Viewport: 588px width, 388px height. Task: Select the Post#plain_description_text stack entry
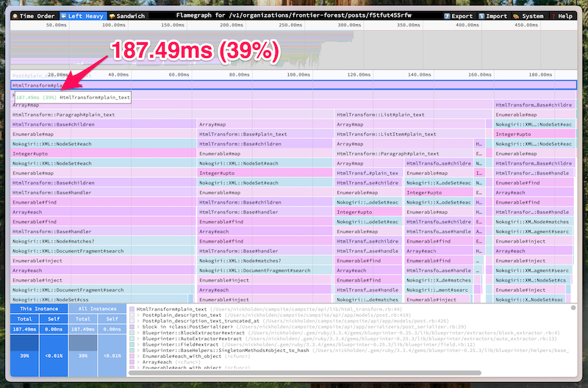(x=182, y=315)
